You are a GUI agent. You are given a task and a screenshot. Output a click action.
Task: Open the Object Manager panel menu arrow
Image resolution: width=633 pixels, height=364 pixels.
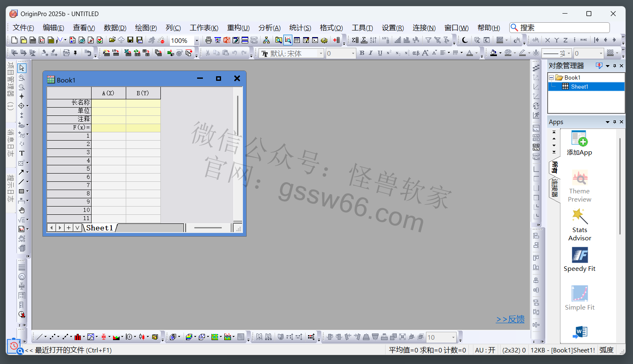tap(607, 66)
